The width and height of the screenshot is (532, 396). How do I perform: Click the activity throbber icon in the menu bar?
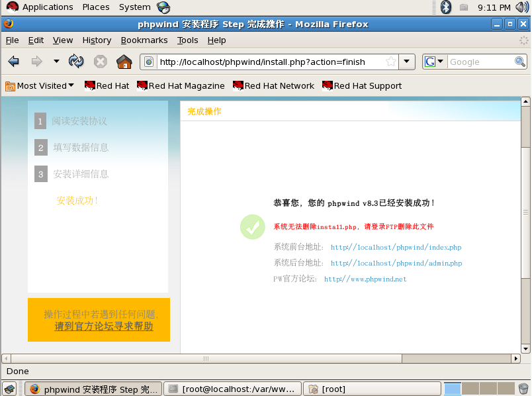coord(523,40)
